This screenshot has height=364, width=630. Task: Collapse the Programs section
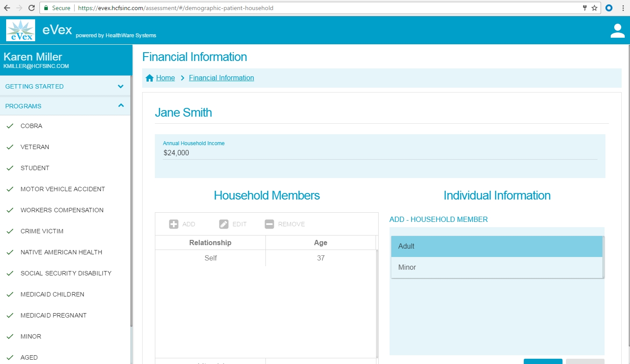pyautogui.click(x=121, y=106)
